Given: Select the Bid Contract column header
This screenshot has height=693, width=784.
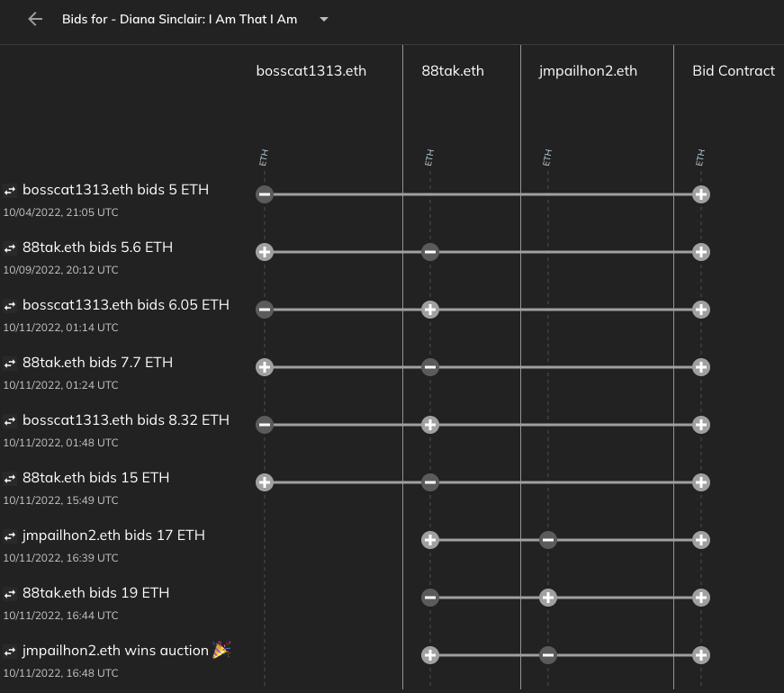Looking at the screenshot, I should pyautogui.click(x=733, y=70).
